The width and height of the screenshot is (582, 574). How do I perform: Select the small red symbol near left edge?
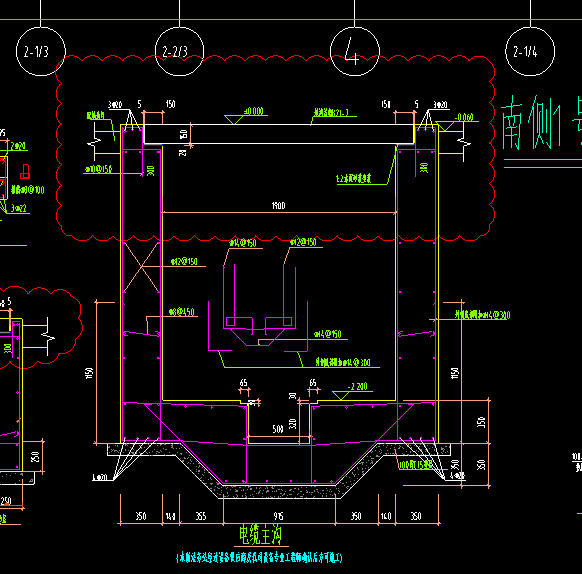(25, 172)
